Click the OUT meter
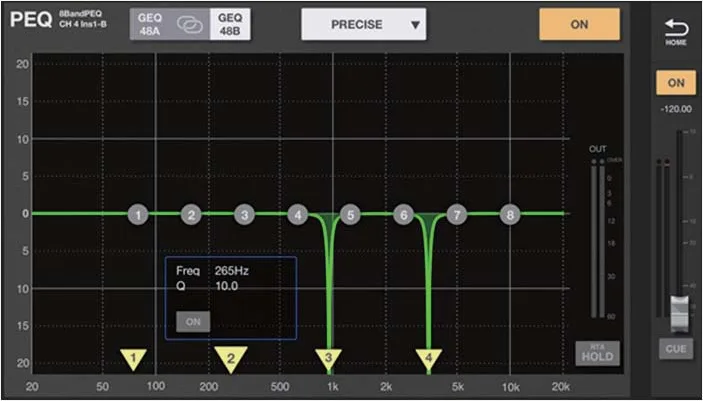 [599, 238]
